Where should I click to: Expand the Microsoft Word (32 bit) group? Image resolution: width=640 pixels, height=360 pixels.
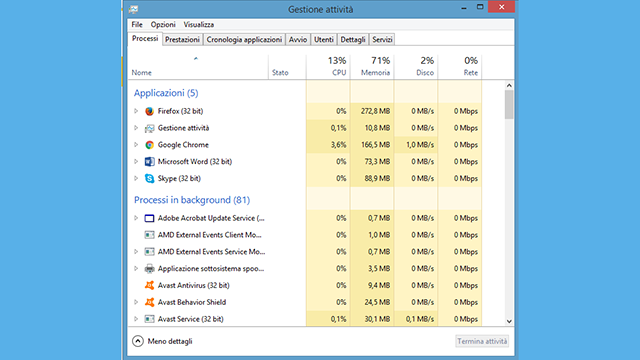coord(136,162)
